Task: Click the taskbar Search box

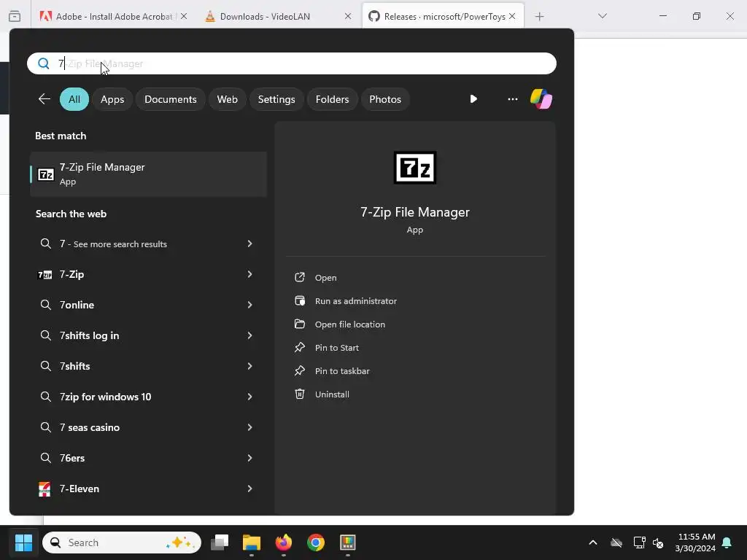Action: [x=122, y=542]
